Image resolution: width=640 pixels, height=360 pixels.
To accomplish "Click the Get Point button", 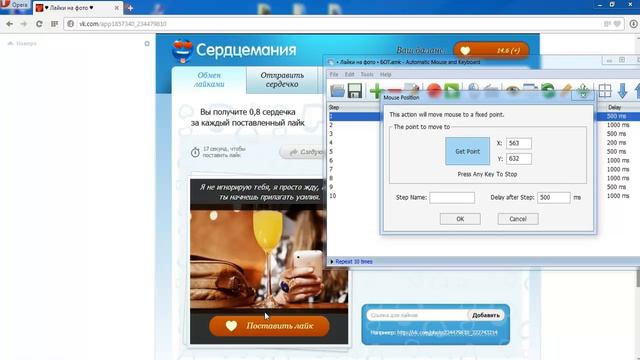I will [x=467, y=151].
